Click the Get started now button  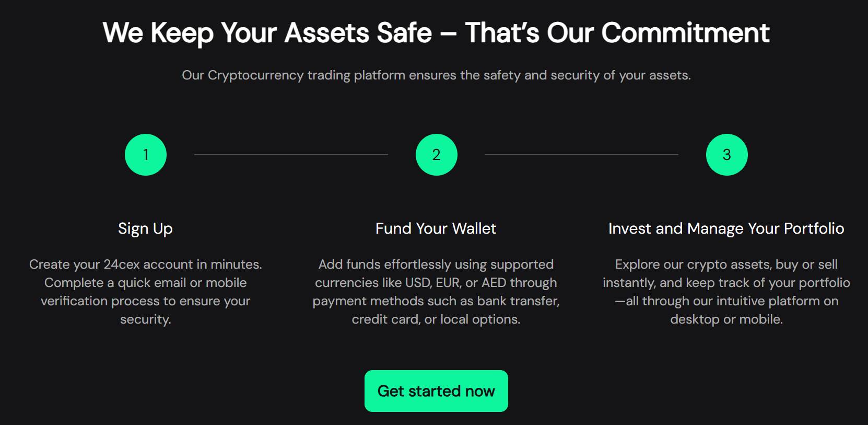click(x=436, y=390)
